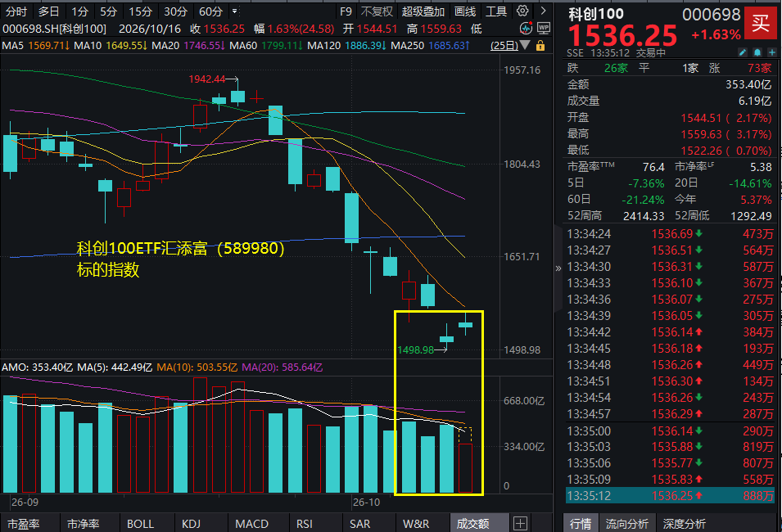Open the 不复权 adjustment dropdown

(377, 11)
